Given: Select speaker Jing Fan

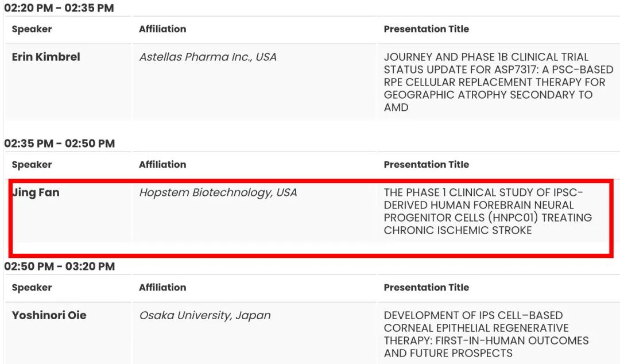Looking at the screenshot, I should coord(36,192).
